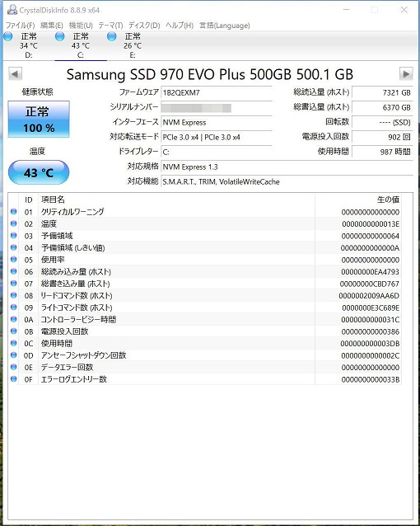Image resolution: width=420 pixels, height=526 pixels.
Task: Open the 言語(Language) menu
Action: pos(225,26)
